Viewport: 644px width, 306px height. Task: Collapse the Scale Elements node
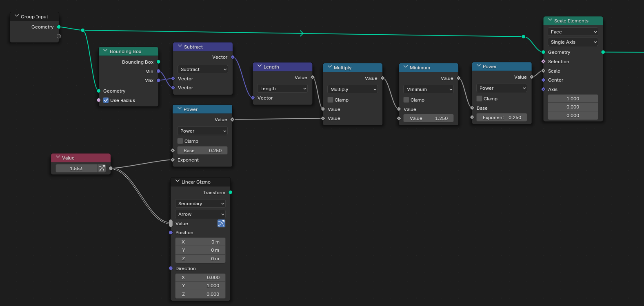(x=550, y=20)
